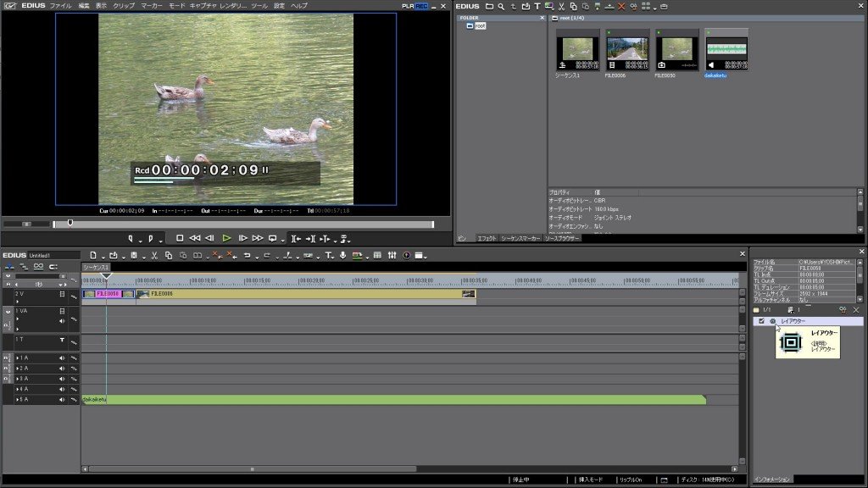Image resolution: width=868 pixels, height=488 pixels.
Task: Open bin view mode dropdown arrow
Action: [x=655, y=8]
